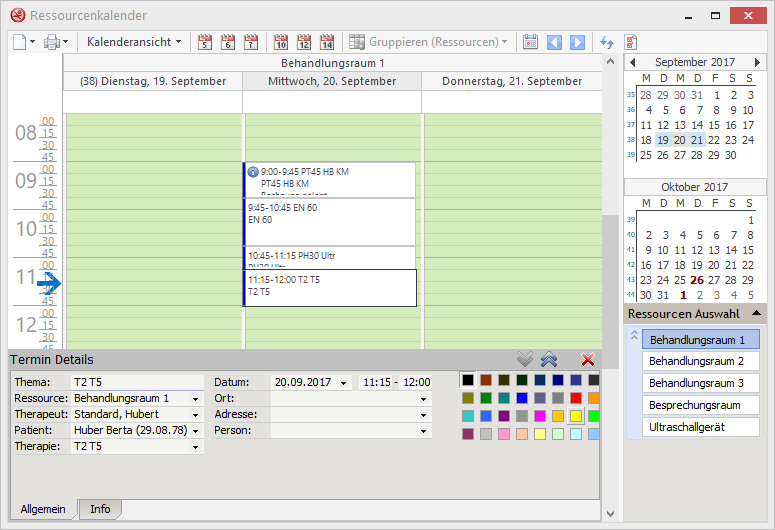Switch to the Info tab
775x530 pixels.
point(100,509)
